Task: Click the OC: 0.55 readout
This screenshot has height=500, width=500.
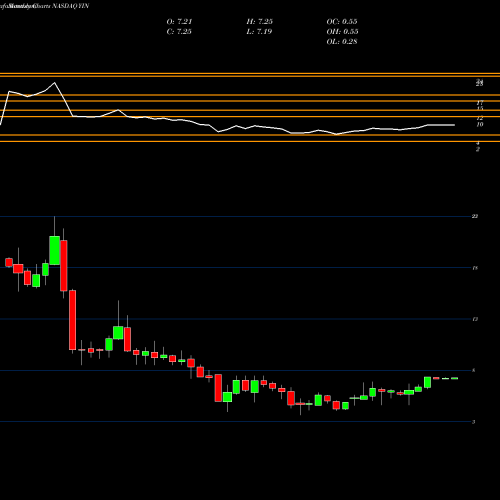Action: pos(342,22)
